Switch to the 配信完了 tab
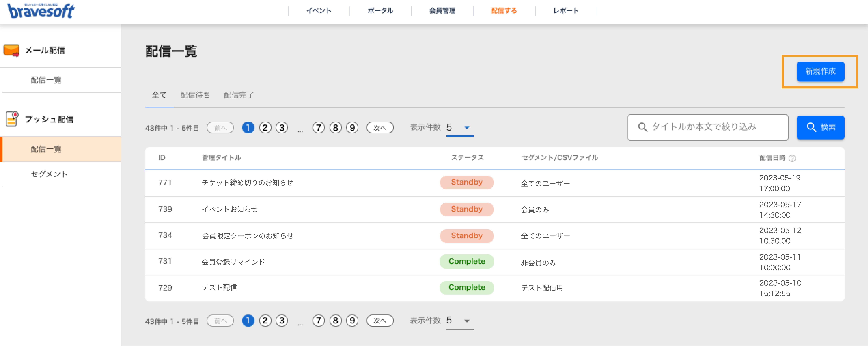Viewport: 868px width, 346px height. [x=239, y=95]
